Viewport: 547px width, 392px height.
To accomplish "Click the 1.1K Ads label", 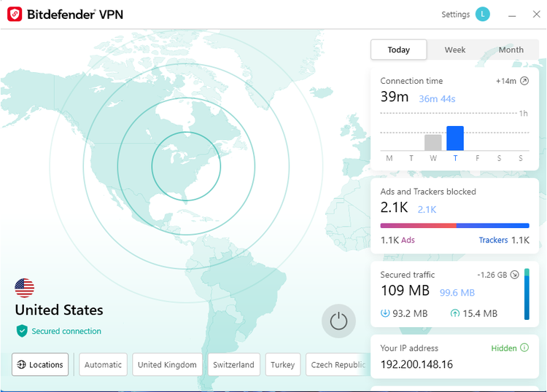I will (x=397, y=240).
